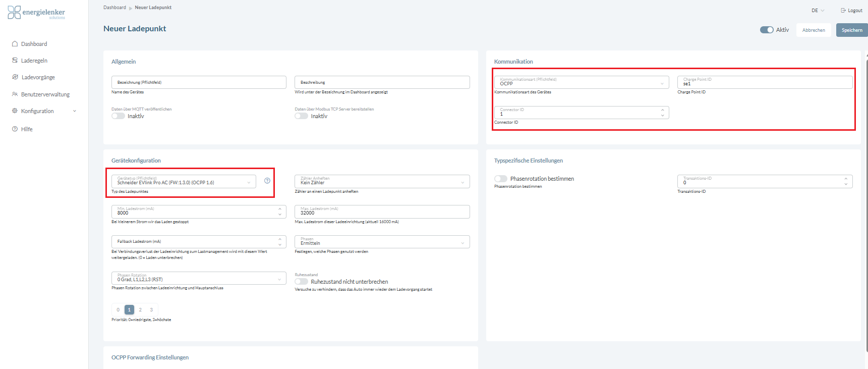
Task: Expand the DE language selector
Action: tap(818, 11)
